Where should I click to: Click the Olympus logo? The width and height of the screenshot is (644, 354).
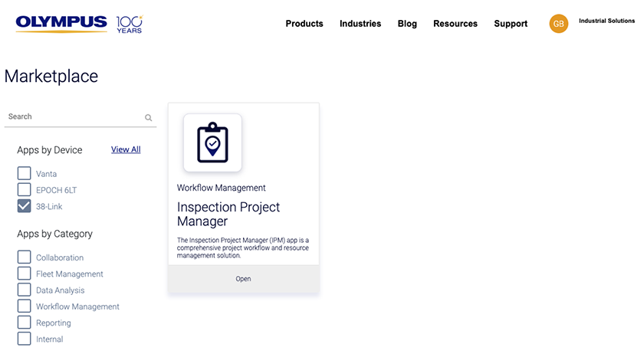click(x=61, y=24)
